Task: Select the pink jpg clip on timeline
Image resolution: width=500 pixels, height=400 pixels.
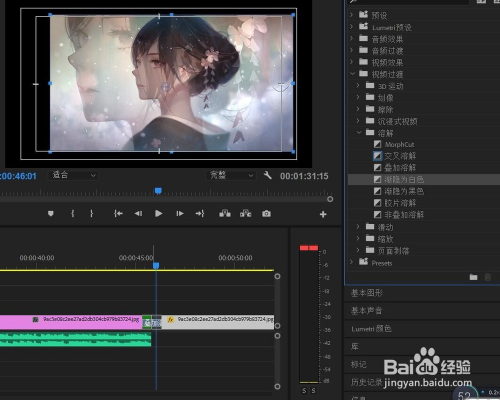Action: [71, 323]
